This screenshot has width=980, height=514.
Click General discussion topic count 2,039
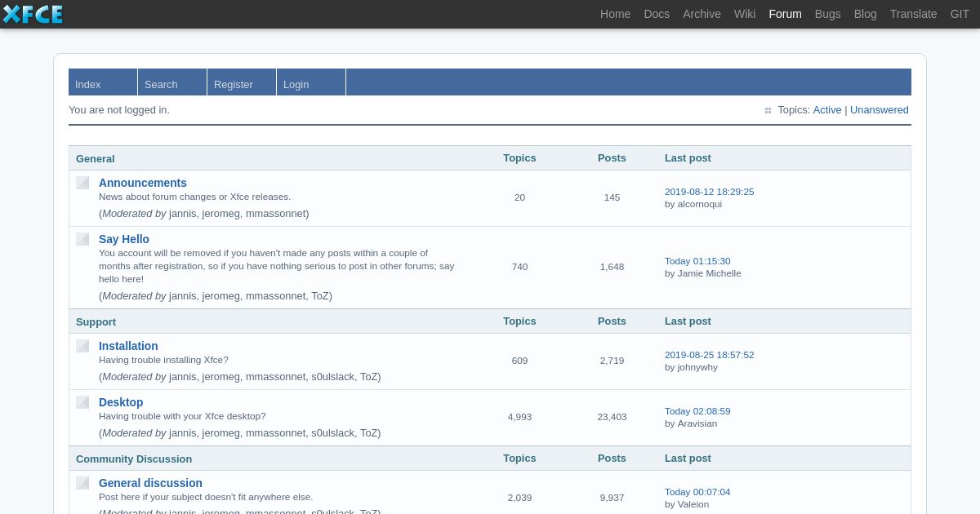pyautogui.click(x=519, y=498)
